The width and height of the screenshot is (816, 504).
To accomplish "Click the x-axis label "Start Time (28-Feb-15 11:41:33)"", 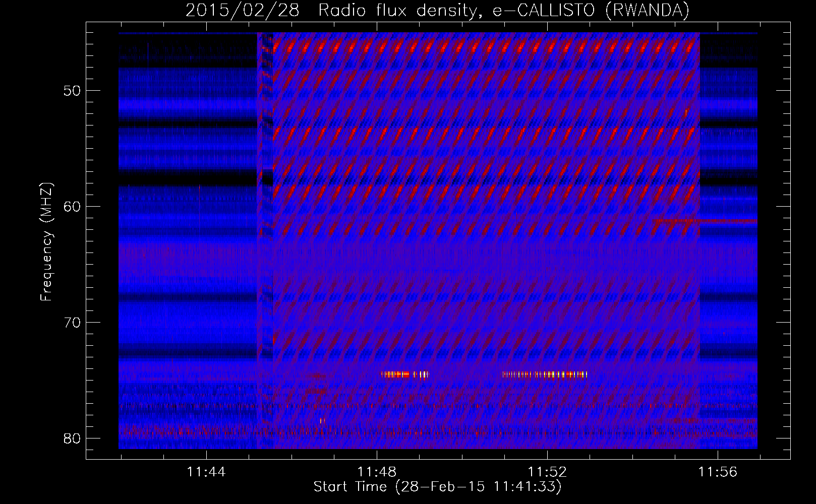I will point(437,487).
